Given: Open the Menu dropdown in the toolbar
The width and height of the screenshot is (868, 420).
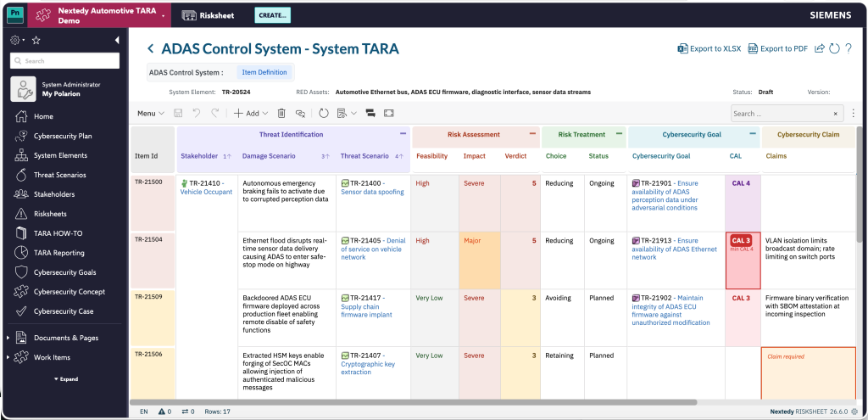Looking at the screenshot, I should click(151, 113).
